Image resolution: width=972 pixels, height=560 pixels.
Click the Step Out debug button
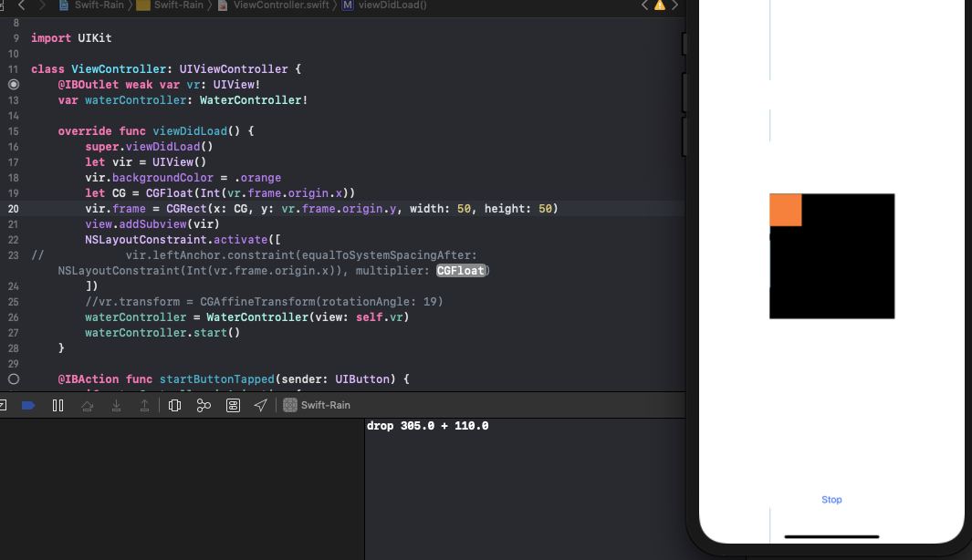pyautogui.click(x=144, y=405)
